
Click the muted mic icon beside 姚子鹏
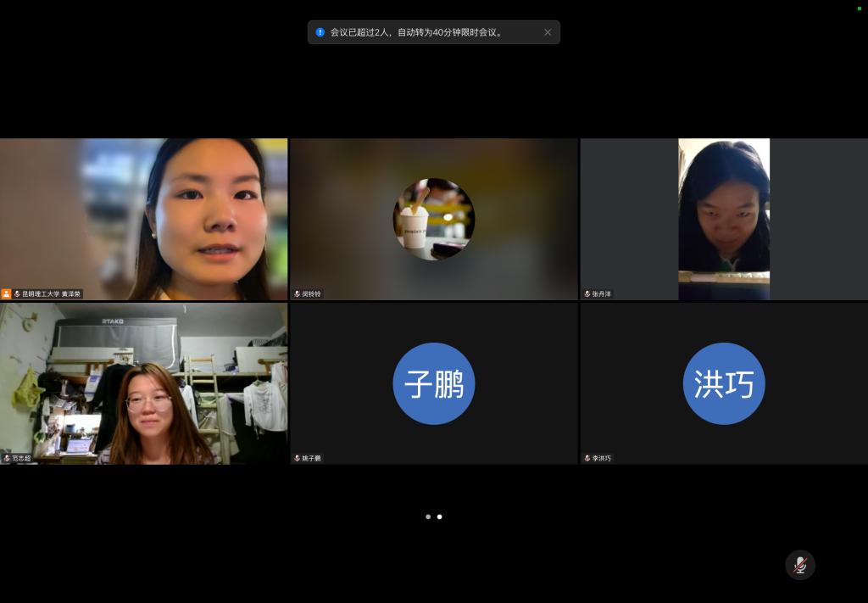coord(298,459)
